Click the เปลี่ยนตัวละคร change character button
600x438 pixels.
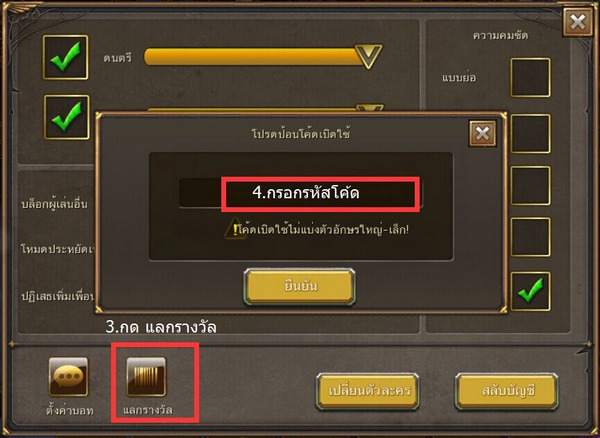368,391
